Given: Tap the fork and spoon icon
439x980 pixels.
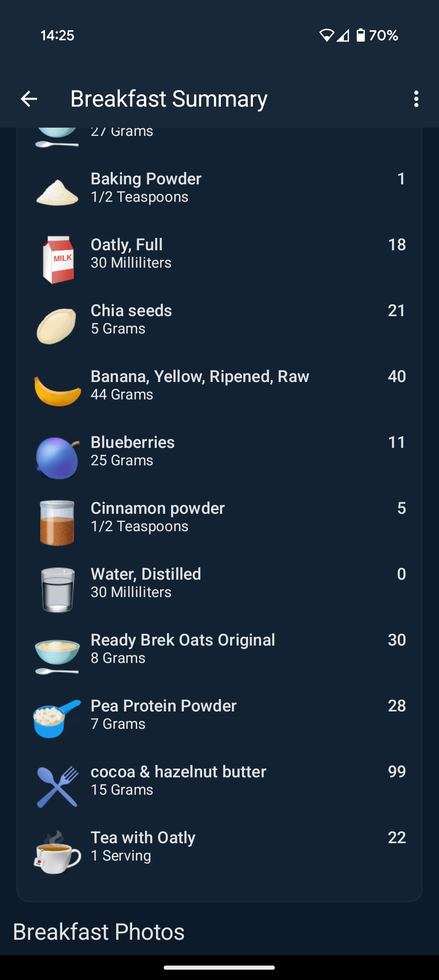Looking at the screenshot, I should [x=57, y=786].
